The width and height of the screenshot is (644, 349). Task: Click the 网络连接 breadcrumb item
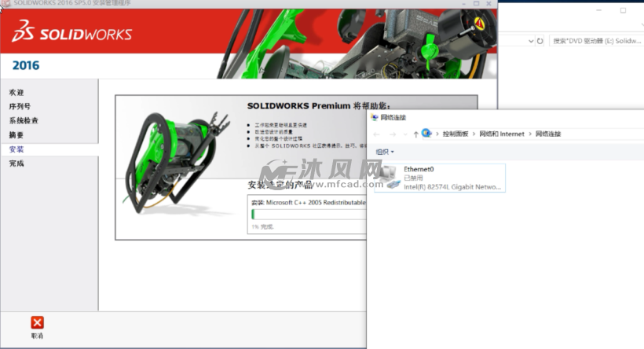pos(548,134)
